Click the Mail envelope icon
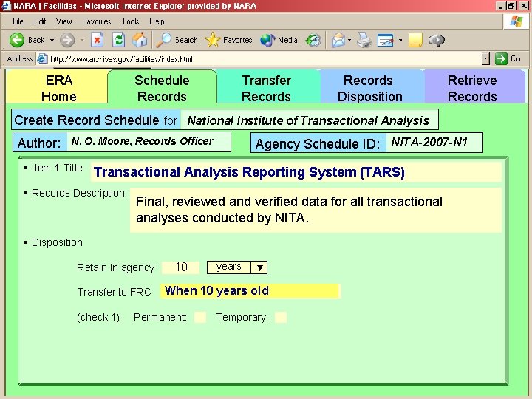The height and width of the screenshot is (399, 532). pyautogui.click(x=338, y=40)
